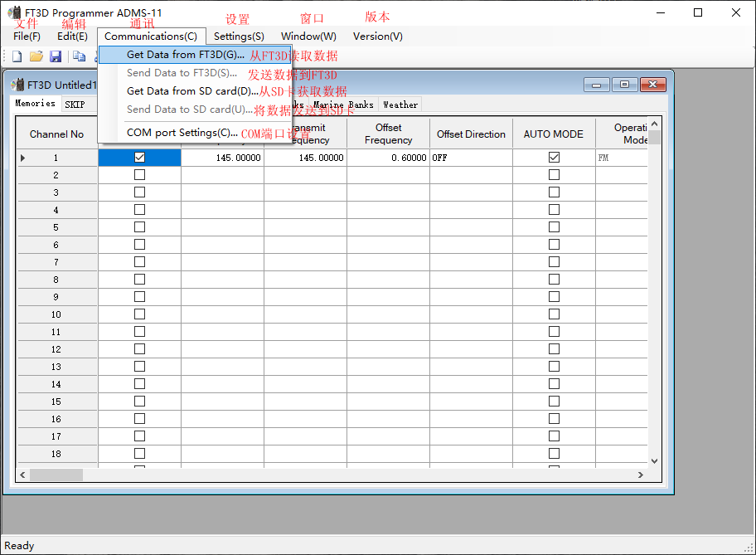
Task: Maximize the FT3D Untitled1 child window
Action: (x=624, y=85)
